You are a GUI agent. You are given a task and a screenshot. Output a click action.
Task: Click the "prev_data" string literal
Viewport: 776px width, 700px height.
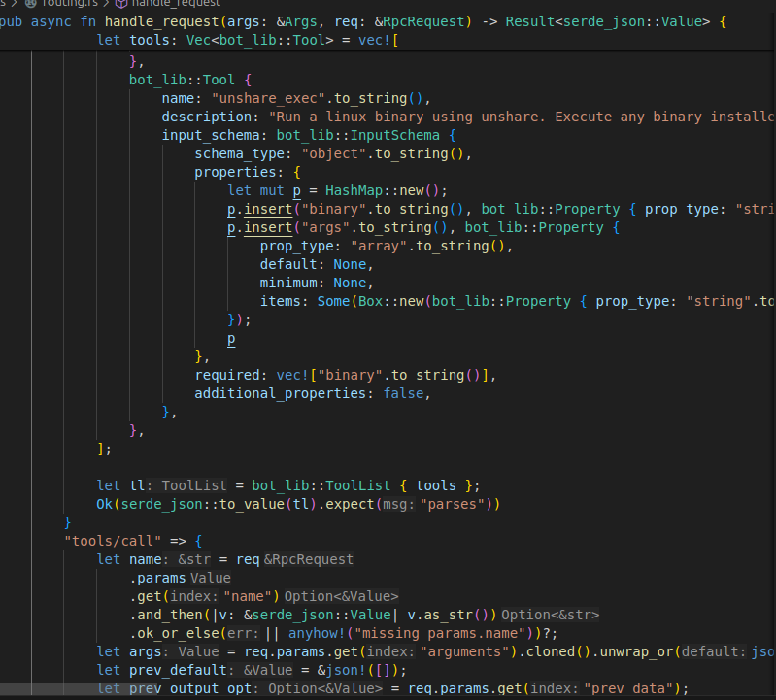pyautogui.click(x=628, y=688)
